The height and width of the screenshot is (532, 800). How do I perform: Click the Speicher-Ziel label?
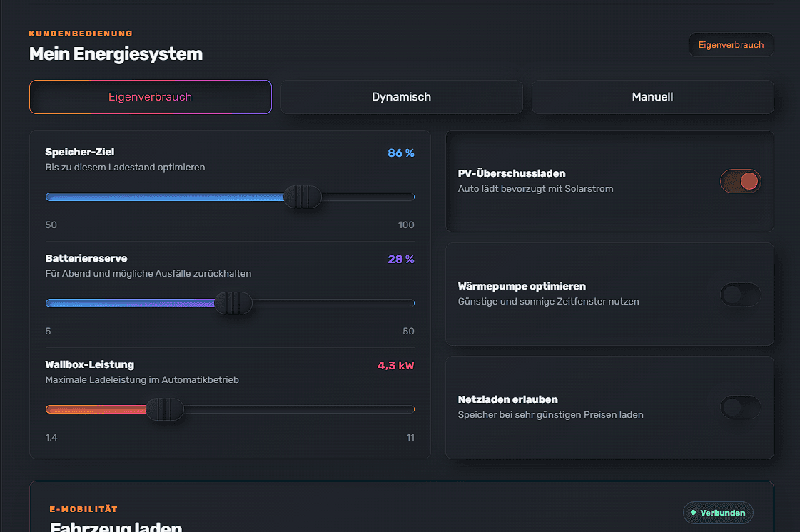tap(80, 152)
